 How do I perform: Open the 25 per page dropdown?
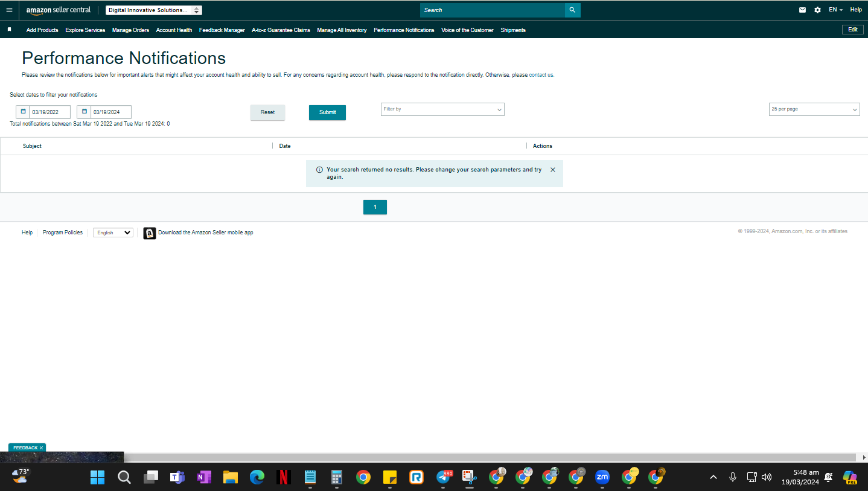tap(814, 109)
